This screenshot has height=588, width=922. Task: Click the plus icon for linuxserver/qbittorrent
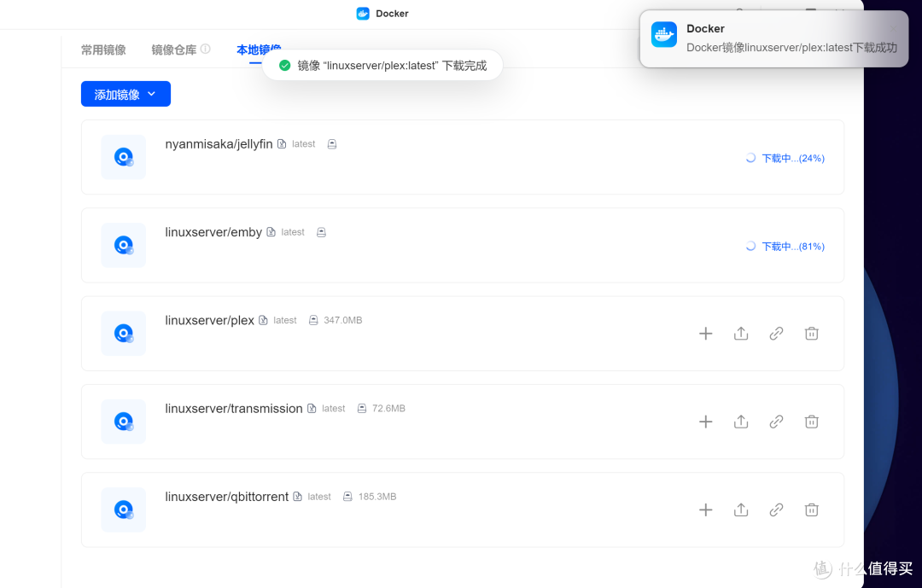click(x=706, y=509)
